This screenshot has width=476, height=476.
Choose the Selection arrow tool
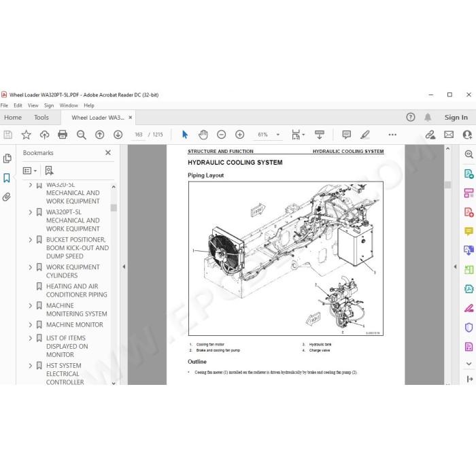tap(184, 135)
